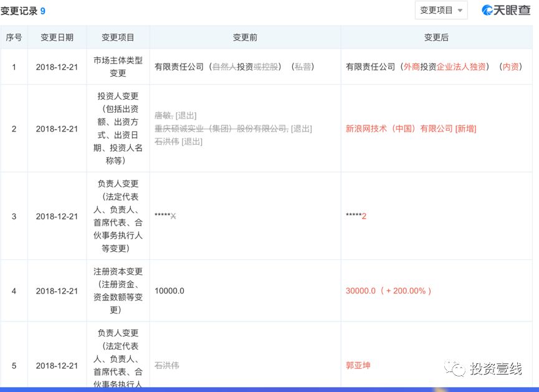Click struck-through 重庆硕诚实业 company name

pos(221,128)
